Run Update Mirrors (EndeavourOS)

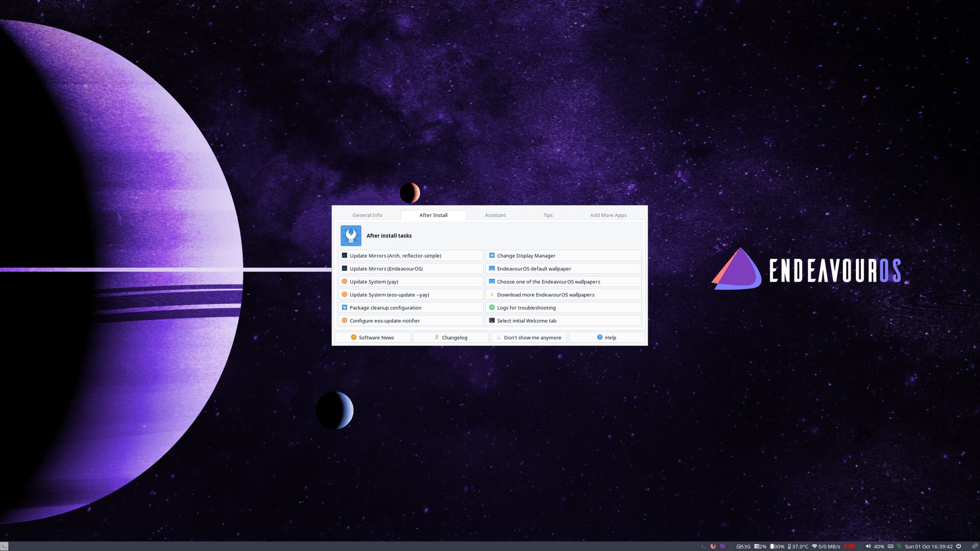410,268
